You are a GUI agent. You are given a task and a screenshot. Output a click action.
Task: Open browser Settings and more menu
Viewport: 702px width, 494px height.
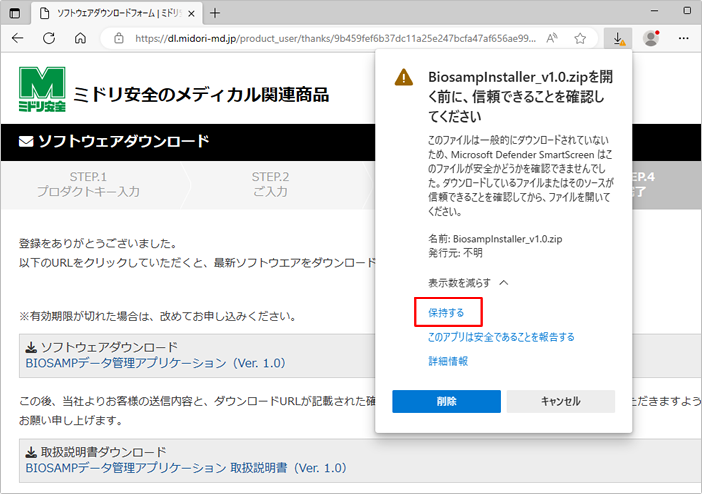(x=684, y=39)
